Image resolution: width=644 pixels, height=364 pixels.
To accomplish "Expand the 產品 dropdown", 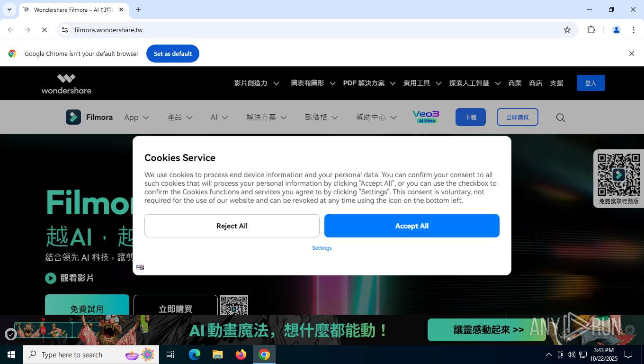I will 180,117.
